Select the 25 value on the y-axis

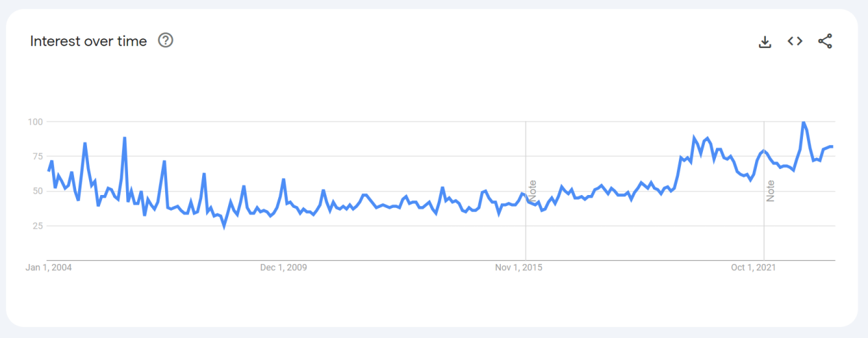click(38, 226)
